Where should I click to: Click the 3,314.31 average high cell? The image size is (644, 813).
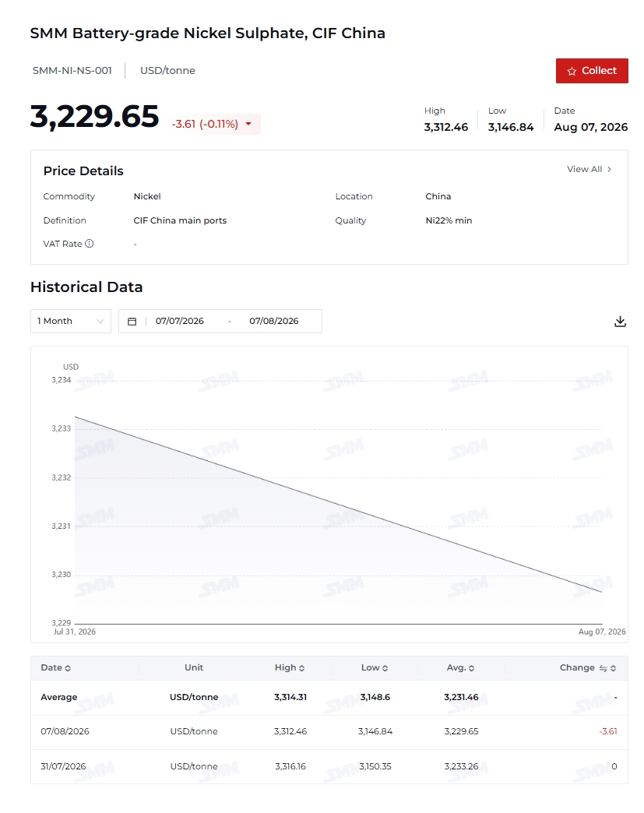coord(290,698)
